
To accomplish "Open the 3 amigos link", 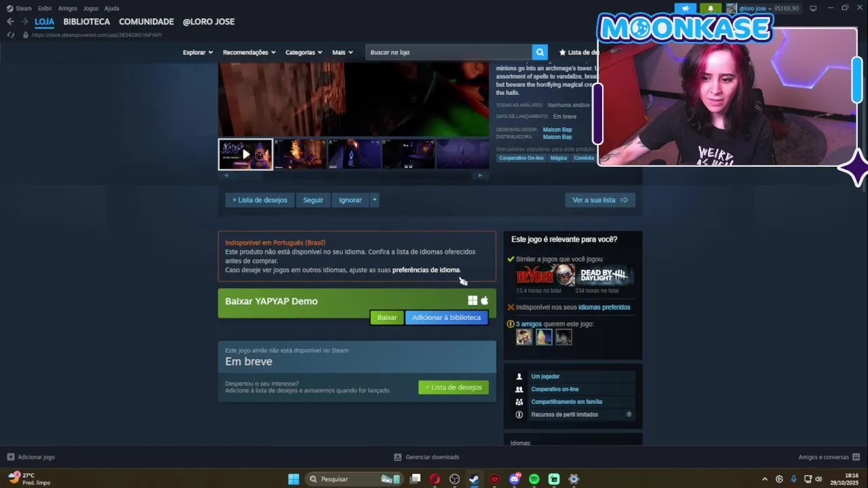I will pos(528,324).
